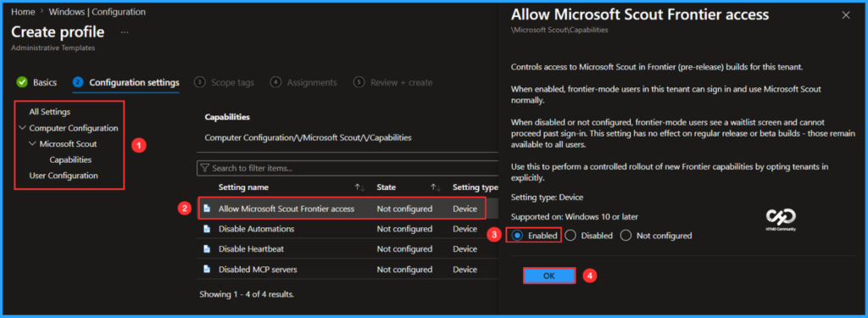
Task: Select User Configuration in the tree
Action: 64,176
